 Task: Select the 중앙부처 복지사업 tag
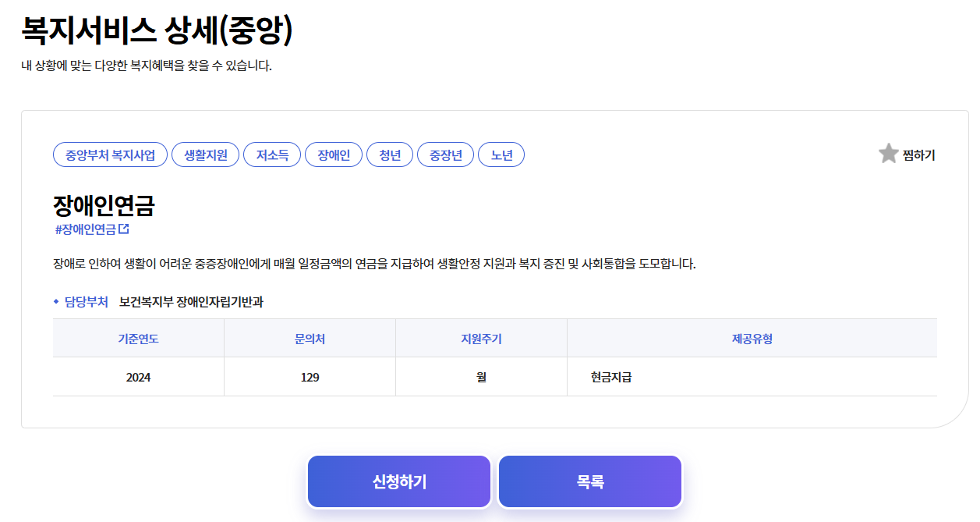click(110, 154)
